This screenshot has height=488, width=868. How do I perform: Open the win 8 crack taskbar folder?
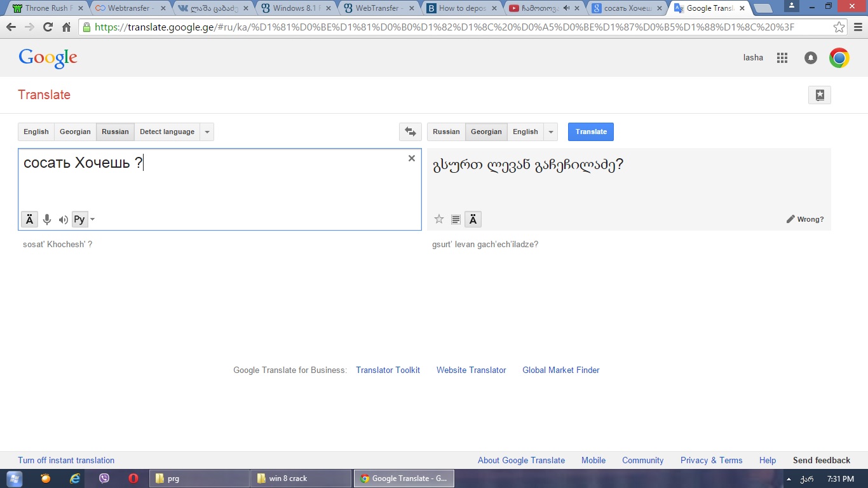pyautogui.click(x=301, y=478)
